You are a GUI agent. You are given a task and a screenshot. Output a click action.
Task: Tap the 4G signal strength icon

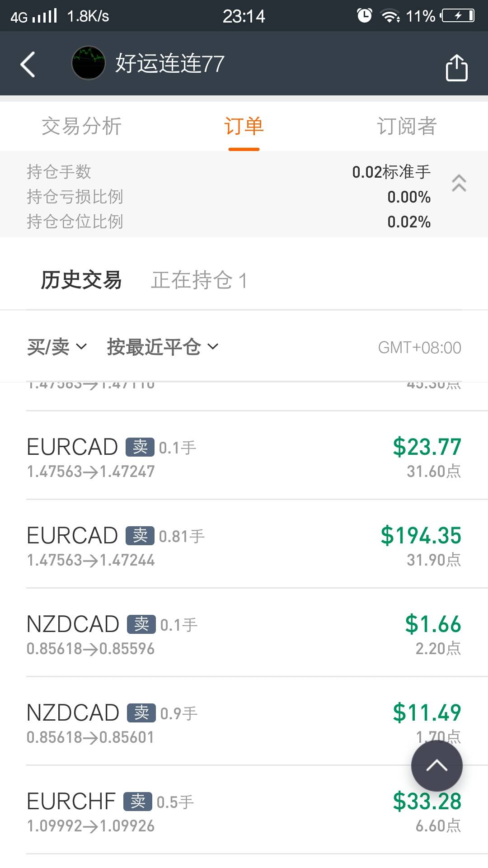click(34, 16)
